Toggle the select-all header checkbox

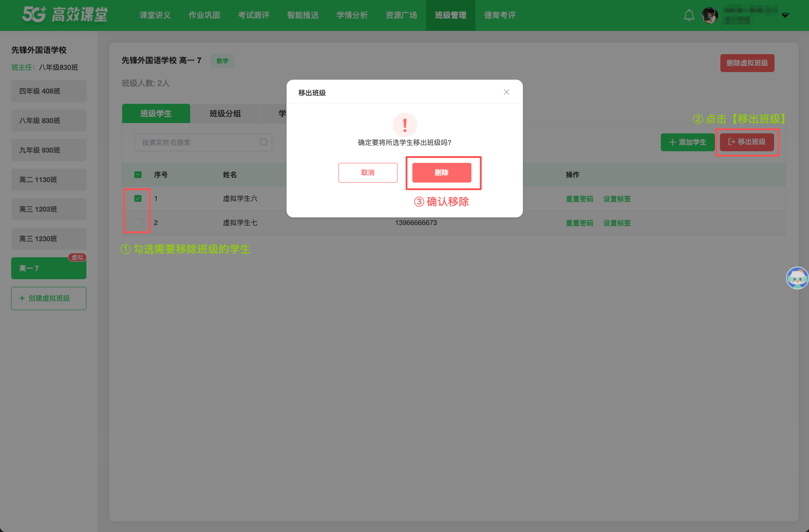coord(138,174)
